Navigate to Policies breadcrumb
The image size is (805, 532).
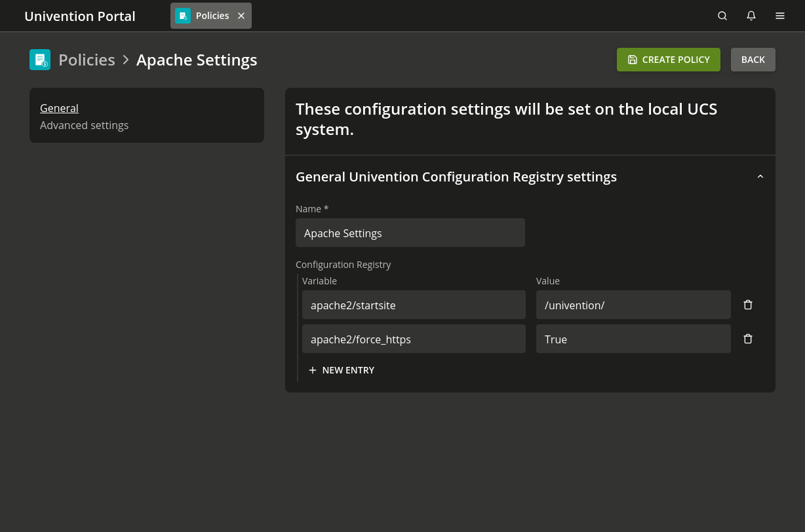[87, 60]
